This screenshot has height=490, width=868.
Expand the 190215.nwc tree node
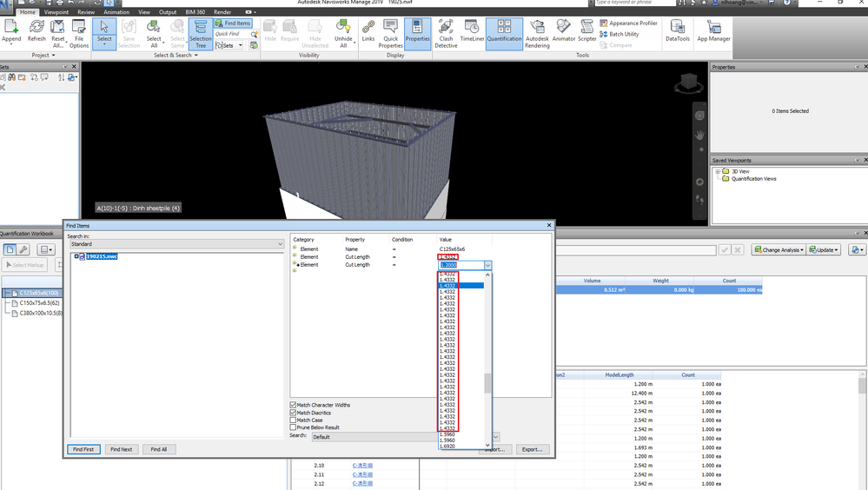(76, 256)
